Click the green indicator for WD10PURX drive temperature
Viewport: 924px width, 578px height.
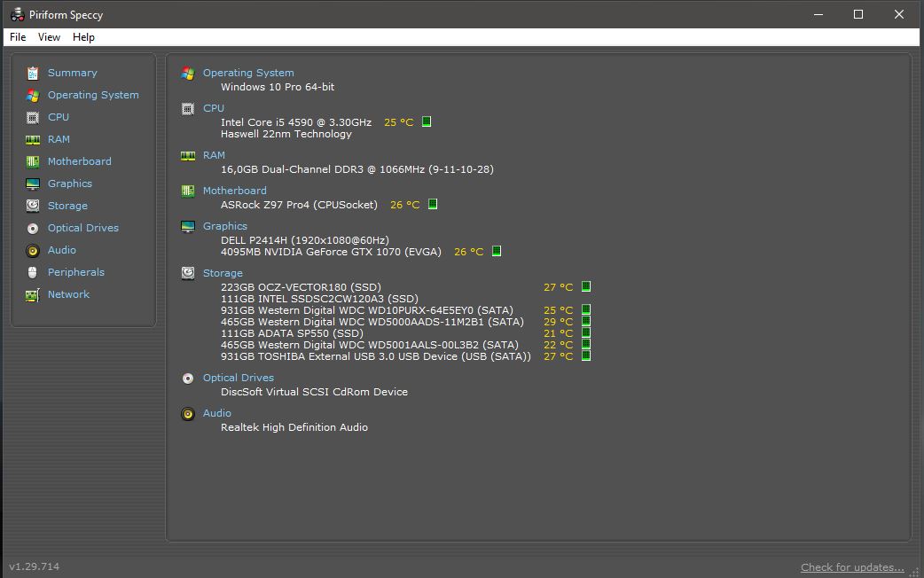pyautogui.click(x=586, y=309)
